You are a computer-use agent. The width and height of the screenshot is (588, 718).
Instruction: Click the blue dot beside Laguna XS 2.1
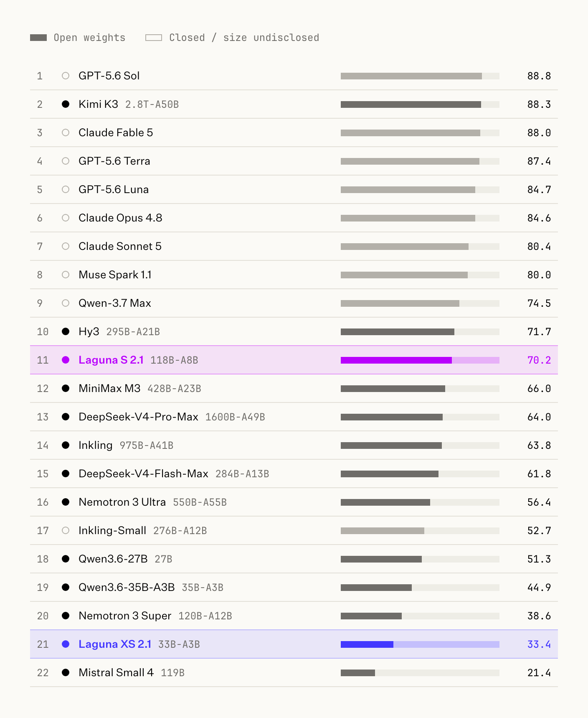66,644
